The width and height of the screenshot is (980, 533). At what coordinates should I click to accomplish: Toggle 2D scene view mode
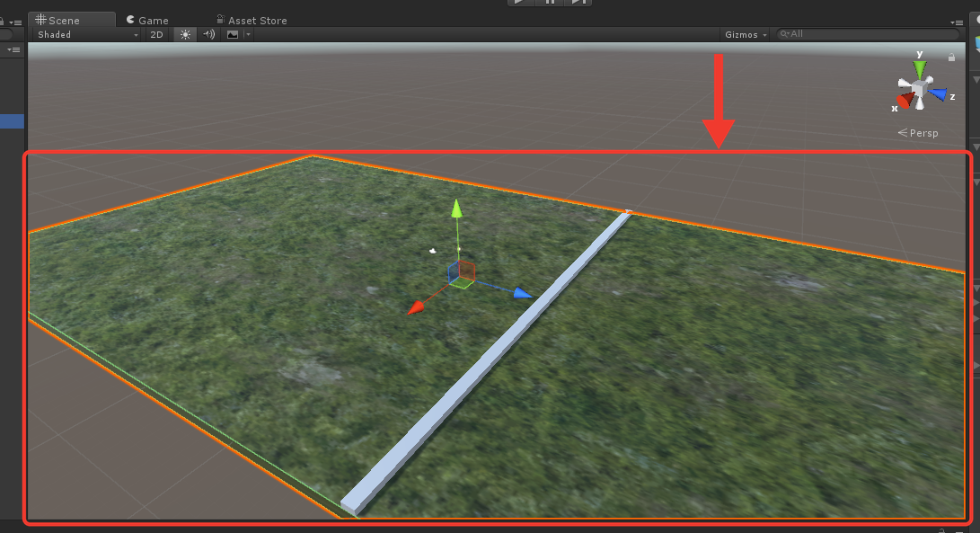pyautogui.click(x=156, y=35)
